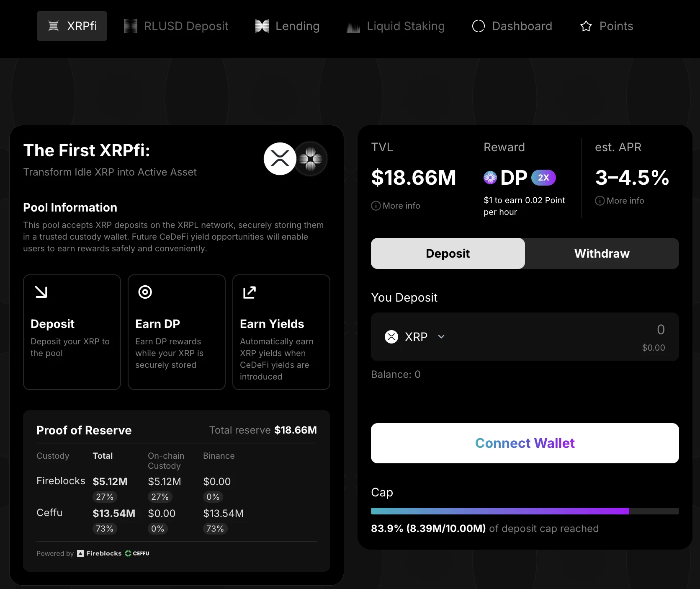Click the XRP coin icon in deposit field
This screenshot has height=589, width=700.
pyautogui.click(x=391, y=336)
